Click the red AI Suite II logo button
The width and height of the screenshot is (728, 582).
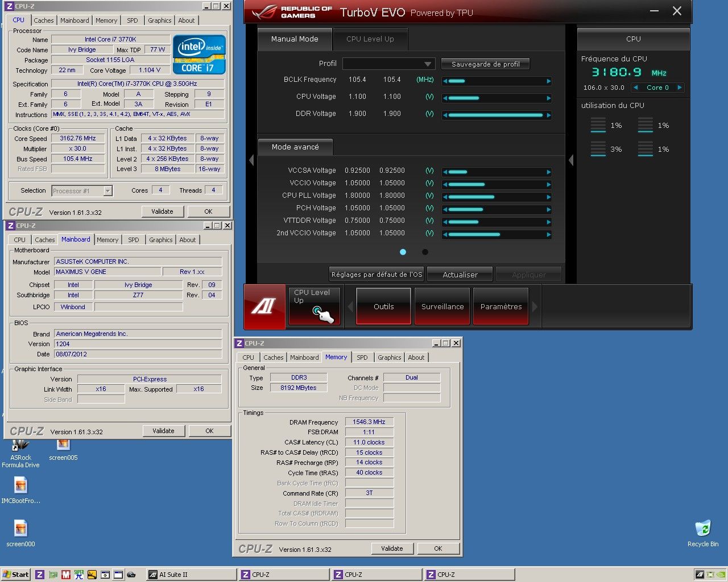tap(264, 306)
